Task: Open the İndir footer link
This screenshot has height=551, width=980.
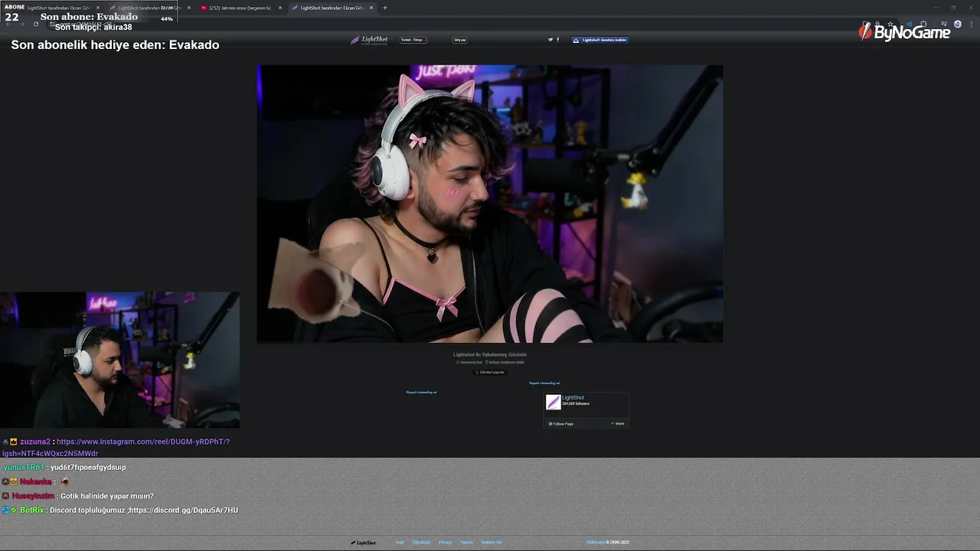Action: pyautogui.click(x=400, y=543)
